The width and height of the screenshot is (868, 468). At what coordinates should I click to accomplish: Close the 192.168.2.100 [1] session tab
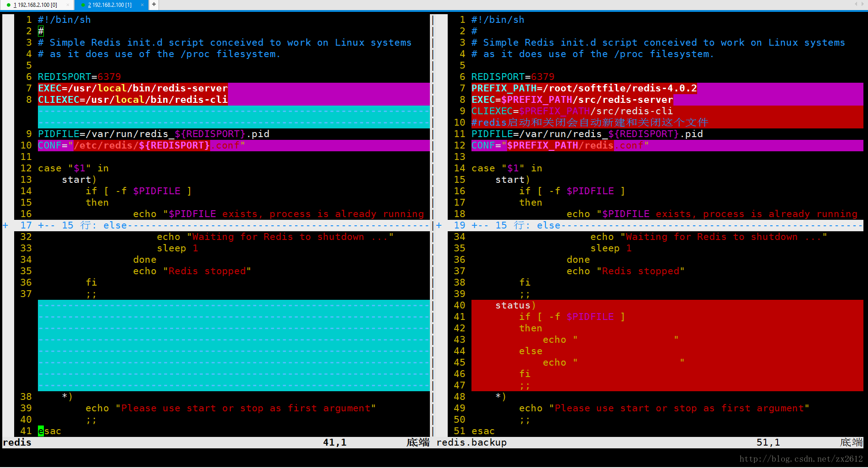tap(142, 5)
